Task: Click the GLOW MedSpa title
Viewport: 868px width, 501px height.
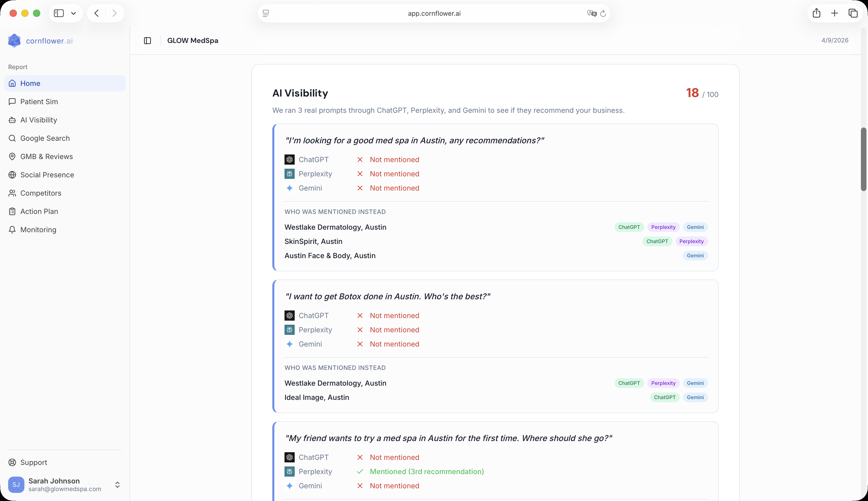Action: [x=192, y=40]
